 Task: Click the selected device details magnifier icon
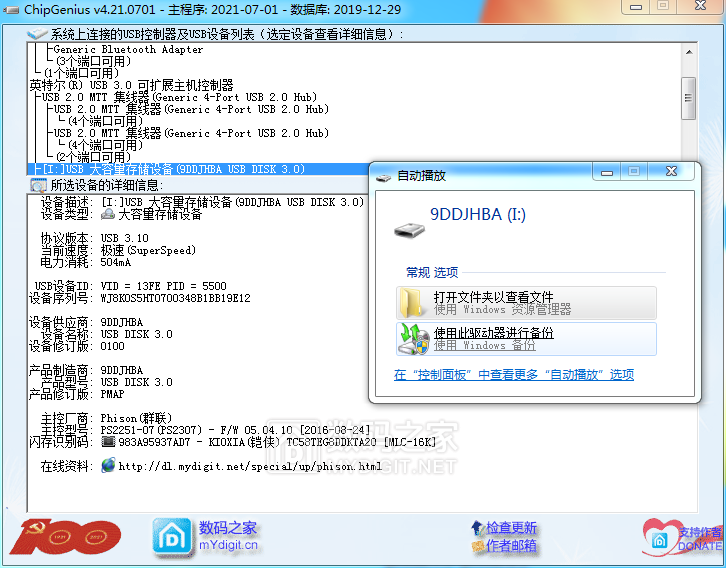38,185
